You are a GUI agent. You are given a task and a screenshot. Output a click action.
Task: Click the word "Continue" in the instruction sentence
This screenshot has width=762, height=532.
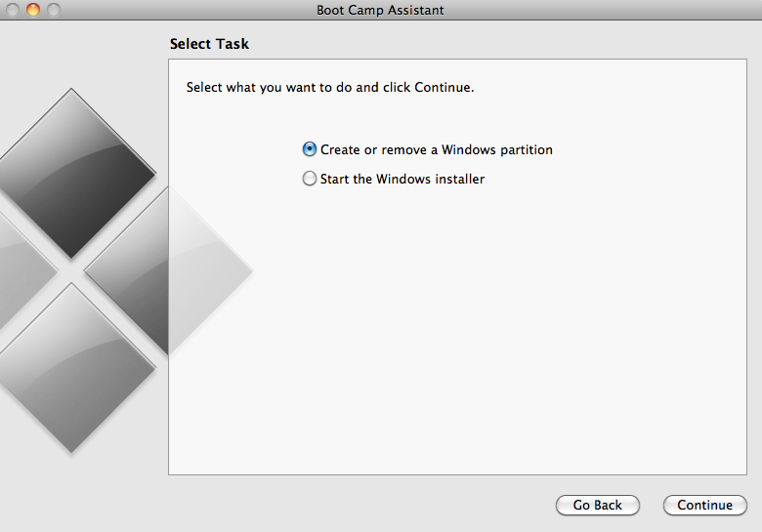pos(443,88)
